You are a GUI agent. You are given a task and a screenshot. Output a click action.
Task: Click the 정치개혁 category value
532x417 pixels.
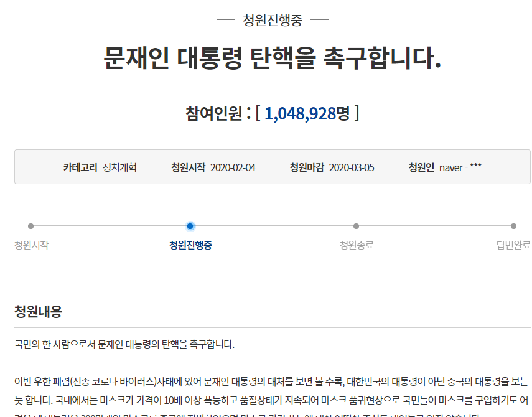point(119,167)
